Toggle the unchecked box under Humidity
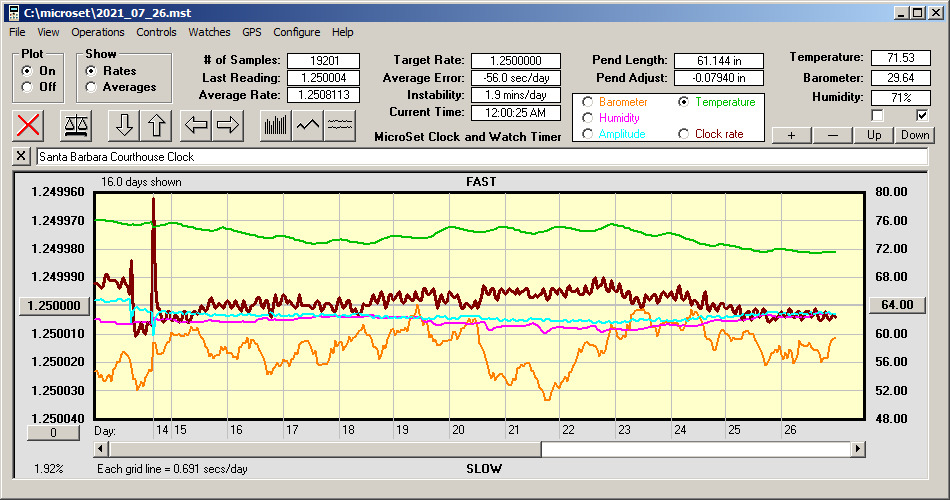This screenshot has width=950, height=500. point(877,115)
